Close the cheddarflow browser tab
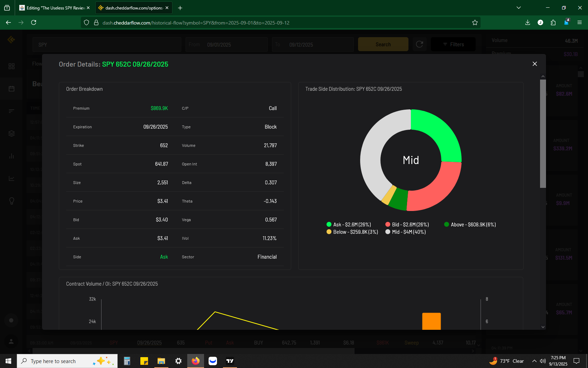 point(167,8)
